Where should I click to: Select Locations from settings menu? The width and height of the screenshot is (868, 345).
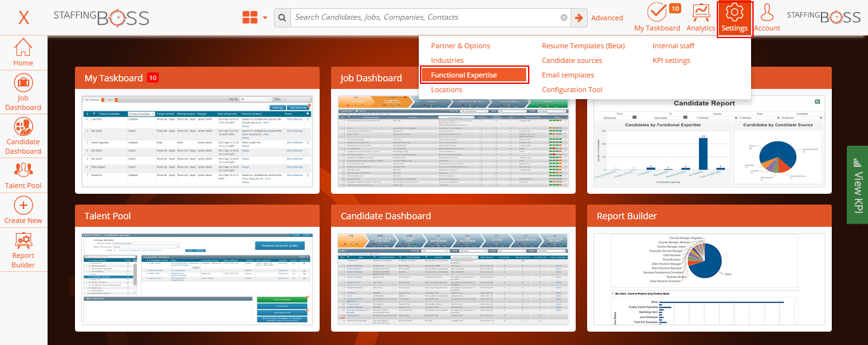click(447, 90)
